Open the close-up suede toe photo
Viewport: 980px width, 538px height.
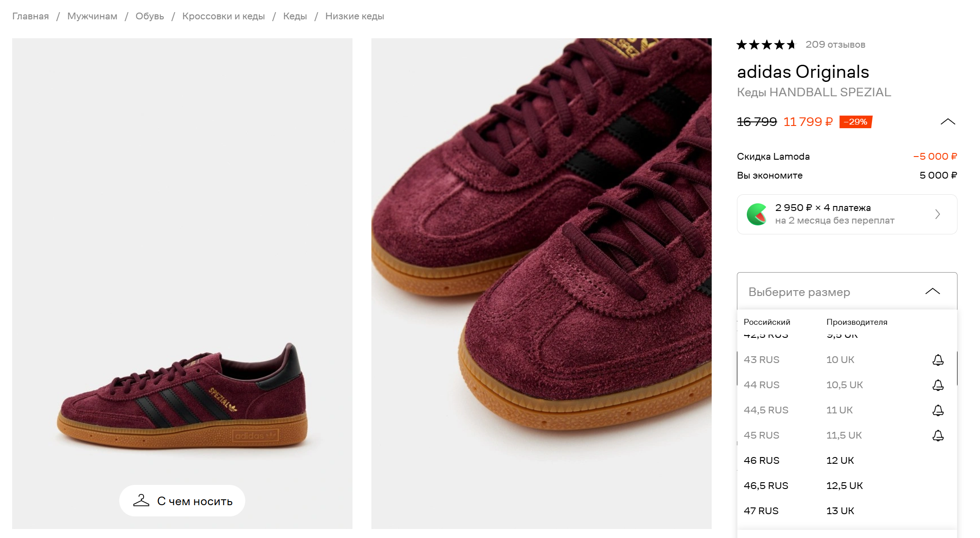(x=541, y=283)
